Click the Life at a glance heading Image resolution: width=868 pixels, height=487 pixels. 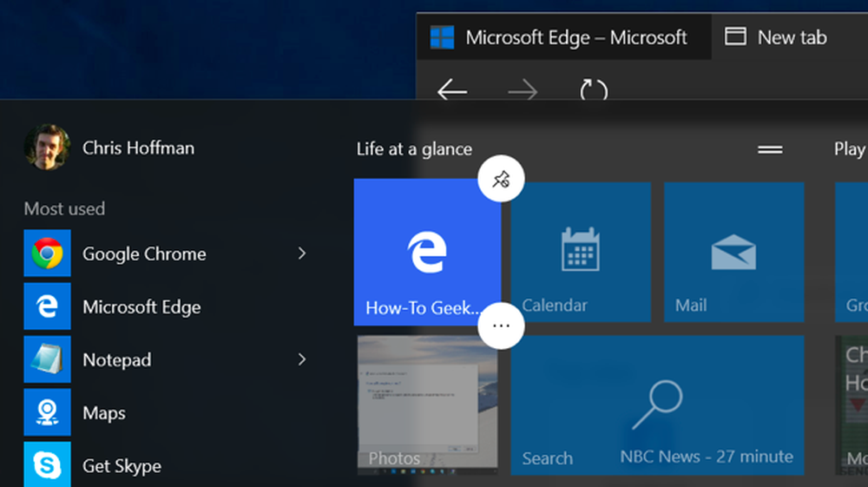tap(414, 148)
